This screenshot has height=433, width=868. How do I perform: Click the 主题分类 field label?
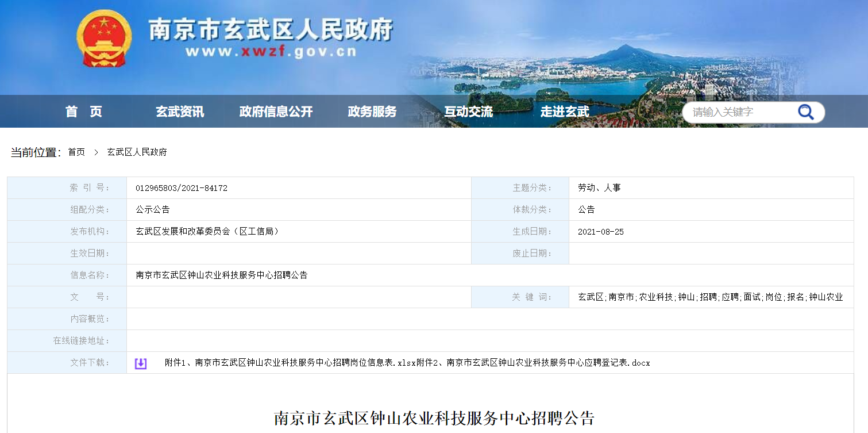532,188
